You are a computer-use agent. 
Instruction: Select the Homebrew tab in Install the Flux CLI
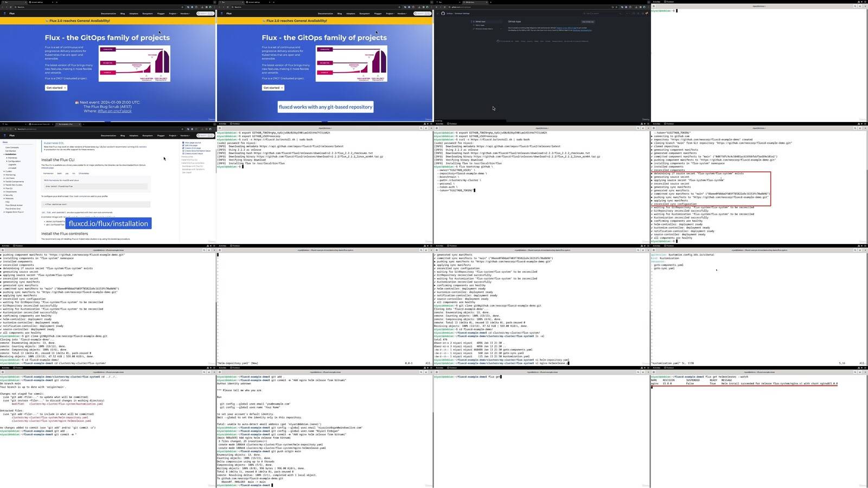coord(48,174)
